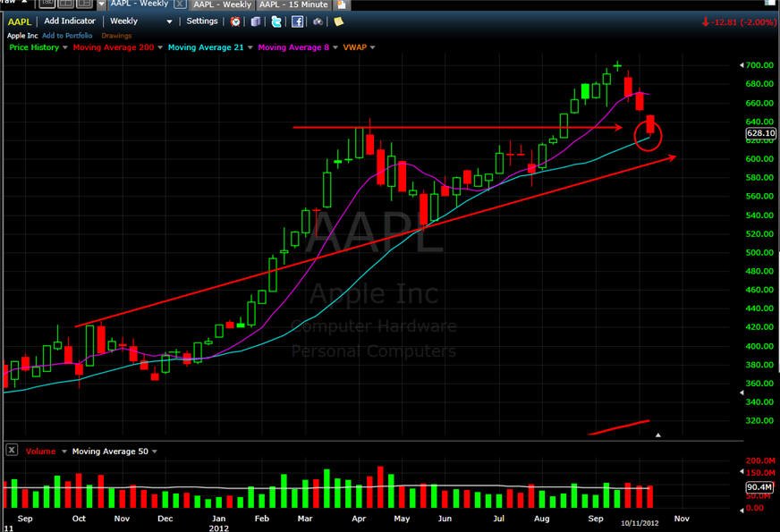The height and width of the screenshot is (532, 780).
Task: Click the Apr label on time axis
Action: point(359,519)
